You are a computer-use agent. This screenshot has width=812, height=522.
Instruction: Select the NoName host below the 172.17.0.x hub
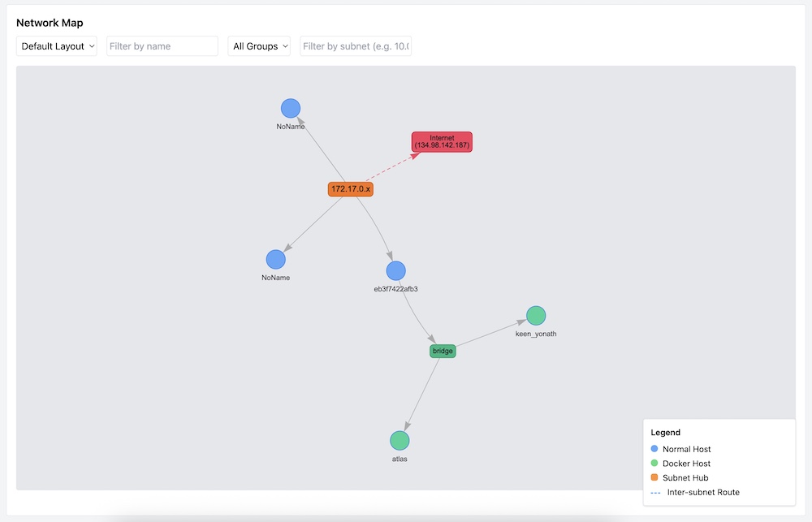(276, 259)
